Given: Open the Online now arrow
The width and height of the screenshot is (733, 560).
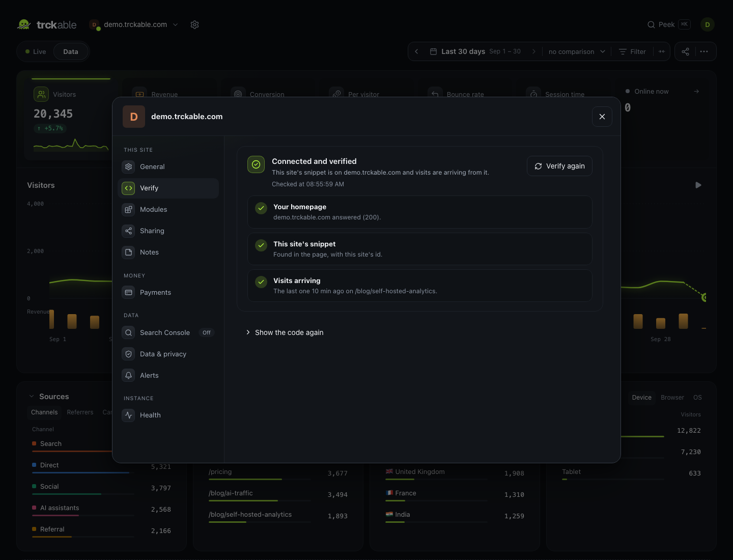Looking at the screenshot, I should click(696, 92).
